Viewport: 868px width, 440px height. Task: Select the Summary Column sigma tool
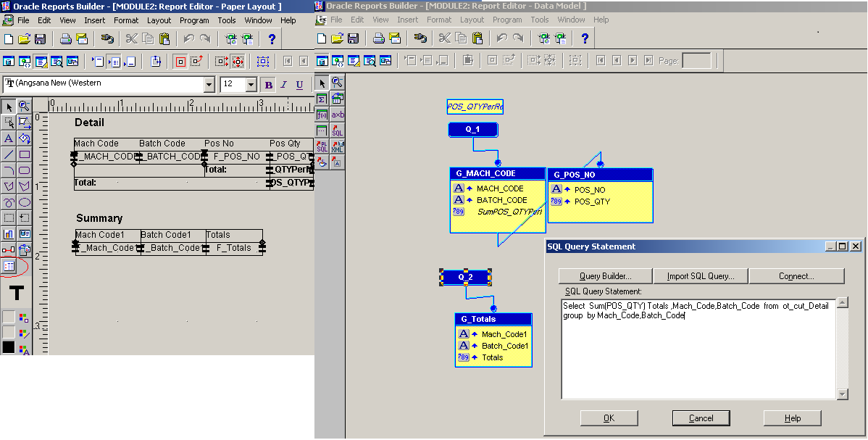coord(322,99)
